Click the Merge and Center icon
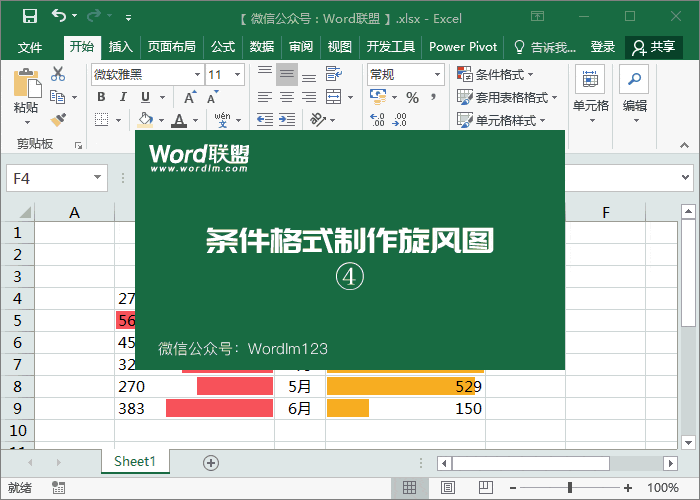The width and height of the screenshot is (700, 500). [x=333, y=96]
